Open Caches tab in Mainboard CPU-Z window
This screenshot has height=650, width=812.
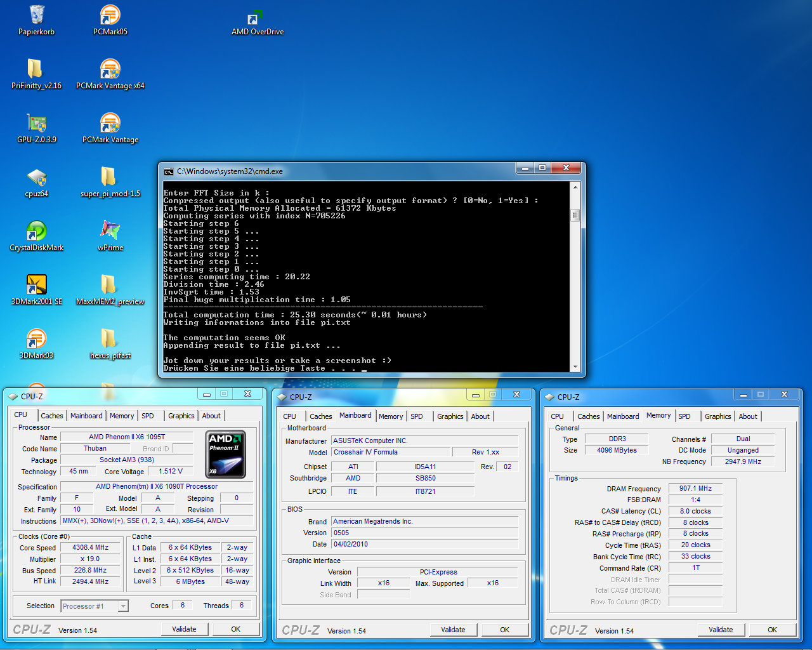point(321,416)
